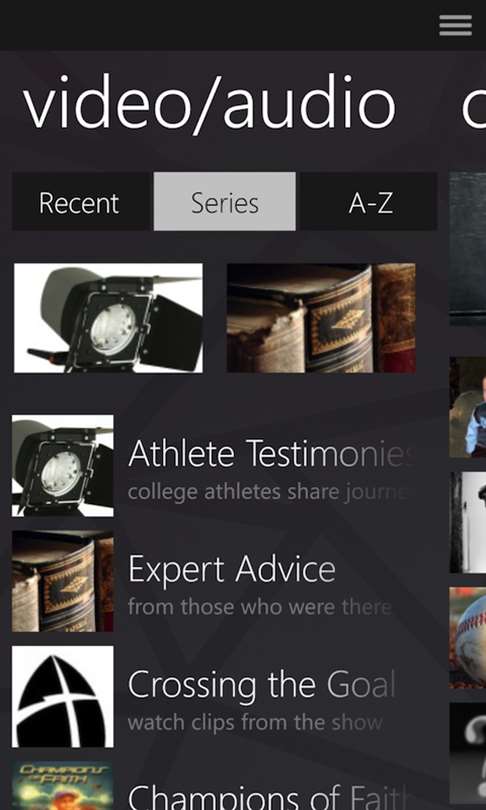
Task: Click the 'from those who were there' subtitle
Action: point(260,608)
